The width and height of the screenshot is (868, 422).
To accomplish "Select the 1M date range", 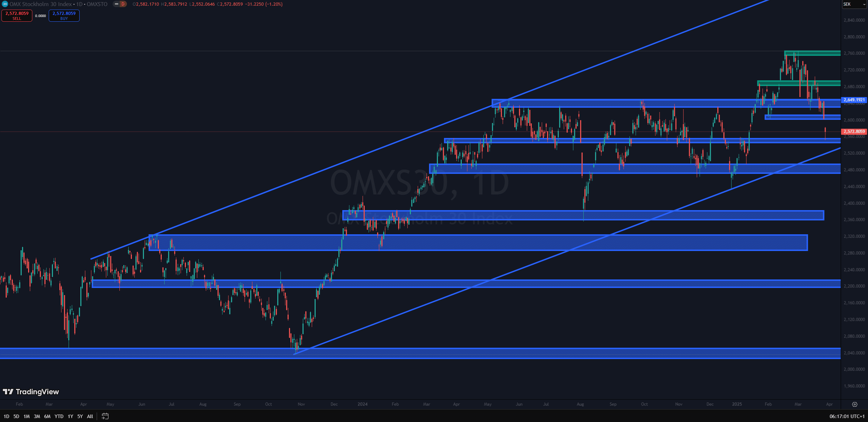I will (x=27, y=416).
